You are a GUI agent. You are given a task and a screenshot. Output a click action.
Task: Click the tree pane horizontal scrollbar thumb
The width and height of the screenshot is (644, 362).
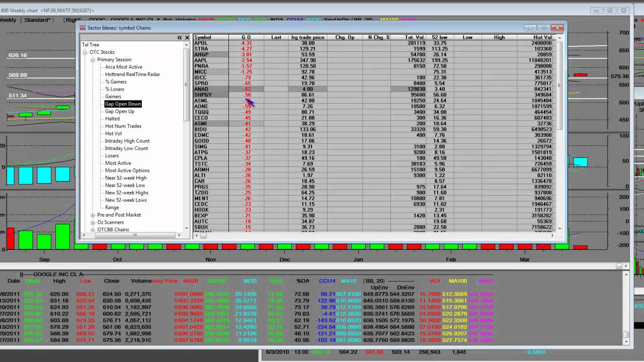pyautogui.click(x=135, y=235)
